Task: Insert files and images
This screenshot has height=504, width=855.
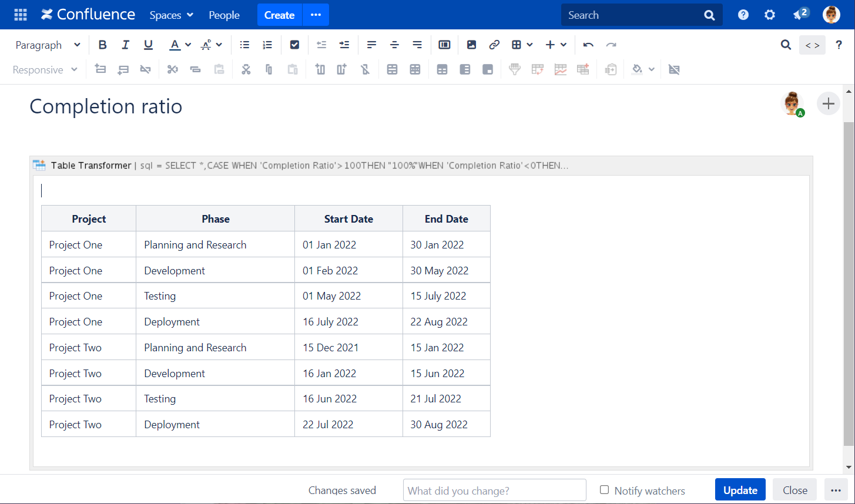Action: tap(471, 45)
